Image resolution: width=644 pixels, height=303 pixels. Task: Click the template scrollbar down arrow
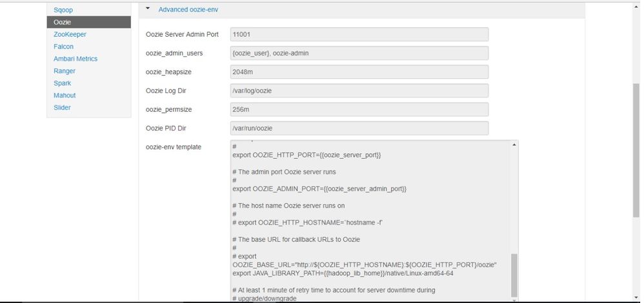click(x=514, y=299)
